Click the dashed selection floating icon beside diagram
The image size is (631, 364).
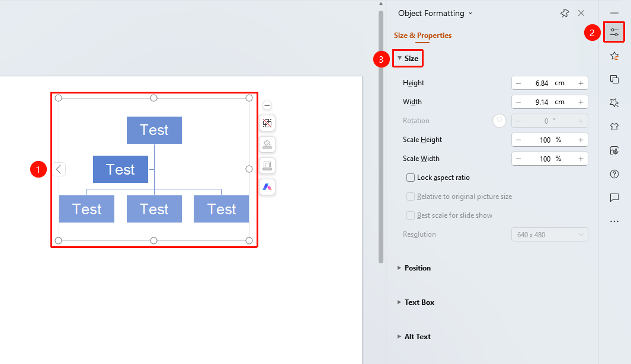pos(267,123)
